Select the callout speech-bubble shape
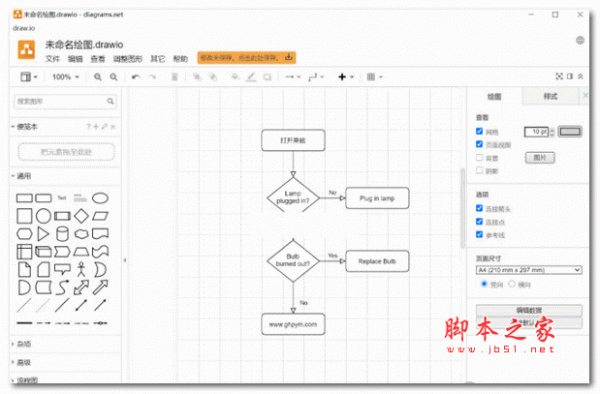Image resolution: width=600 pixels, height=394 pixels. [62, 269]
